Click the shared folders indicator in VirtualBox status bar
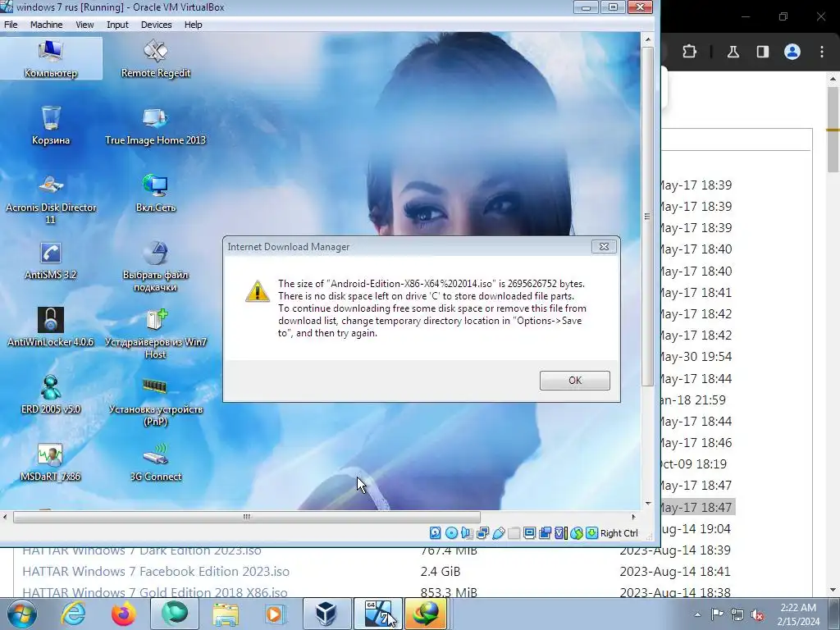 click(514, 533)
